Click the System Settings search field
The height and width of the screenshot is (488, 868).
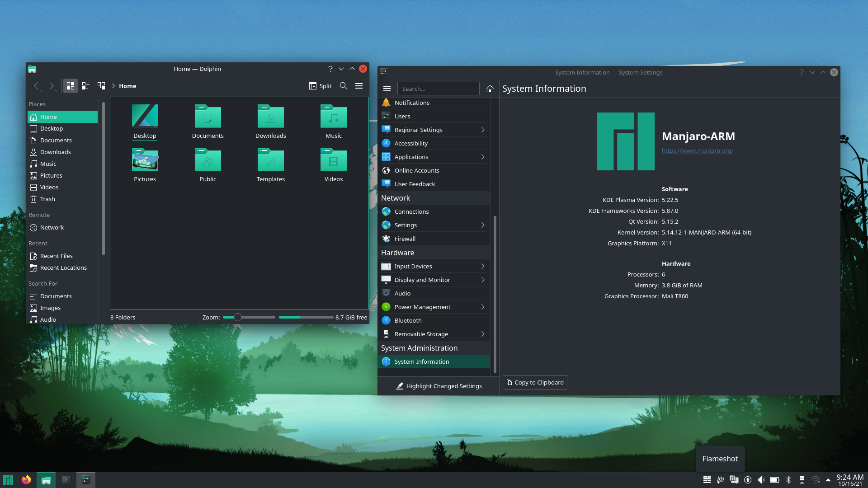pyautogui.click(x=438, y=89)
